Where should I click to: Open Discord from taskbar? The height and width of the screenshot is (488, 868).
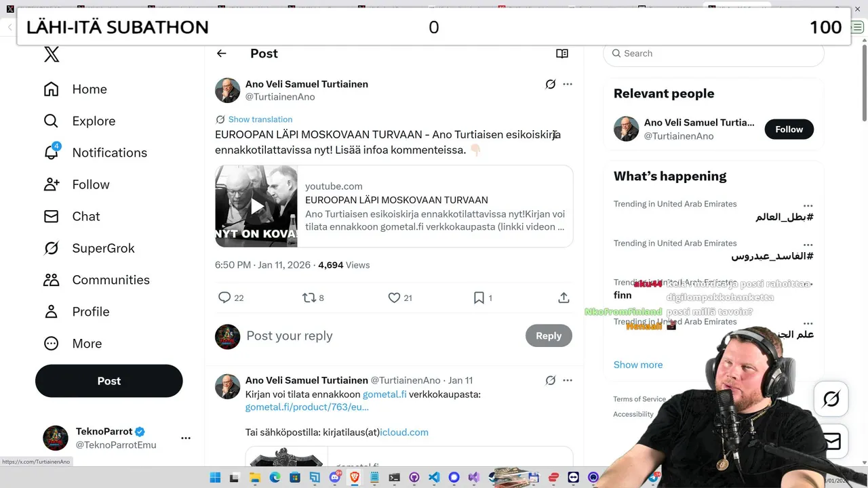click(334, 478)
